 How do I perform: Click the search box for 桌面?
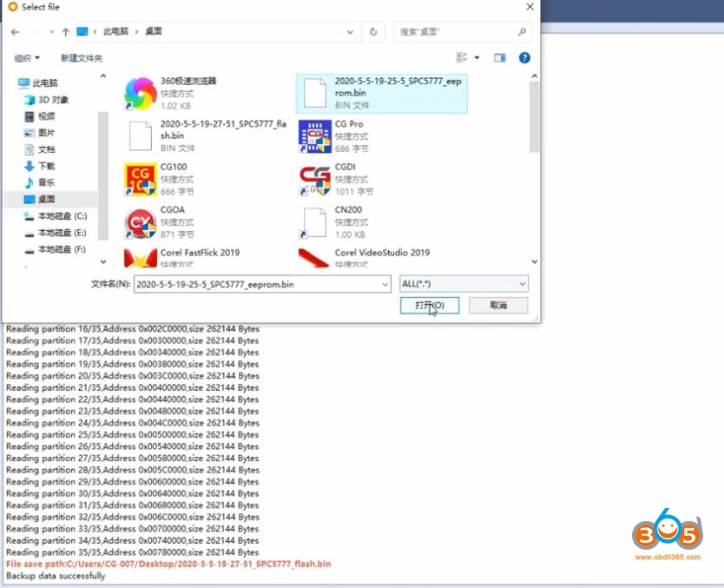pos(462,32)
